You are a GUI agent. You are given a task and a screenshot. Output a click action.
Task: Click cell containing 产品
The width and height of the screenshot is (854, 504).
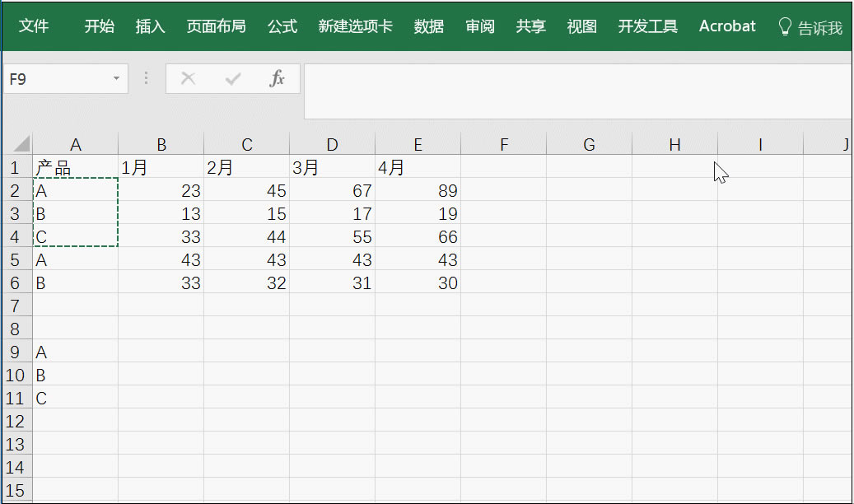point(75,166)
